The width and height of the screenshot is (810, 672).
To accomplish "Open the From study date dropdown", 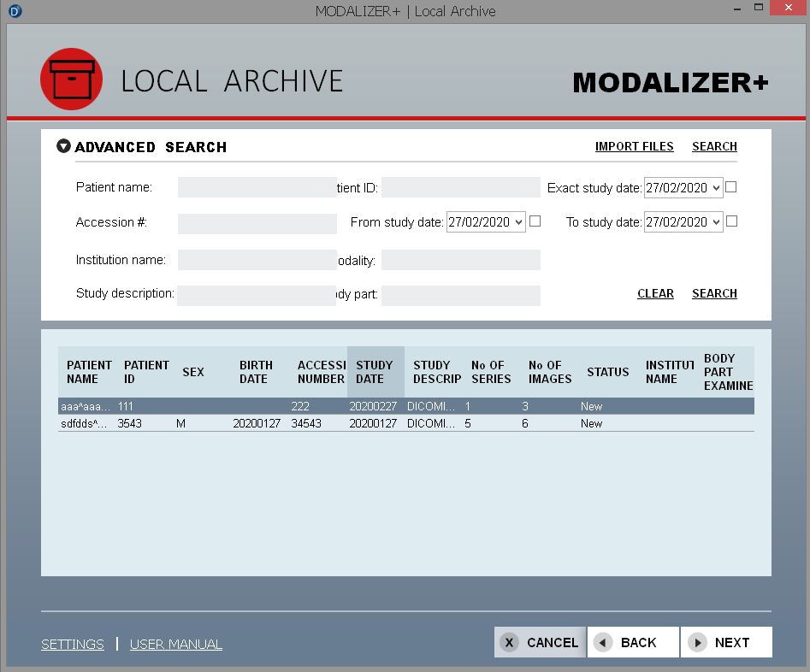I will tap(518, 222).
